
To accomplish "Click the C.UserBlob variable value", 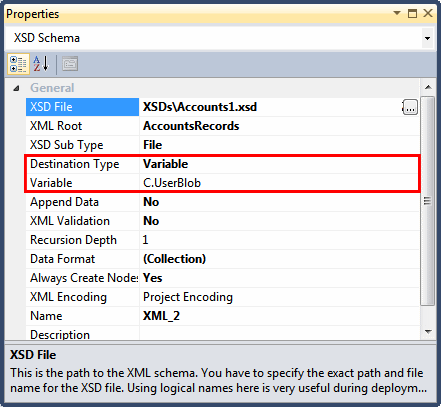I will tap(172, 183).
